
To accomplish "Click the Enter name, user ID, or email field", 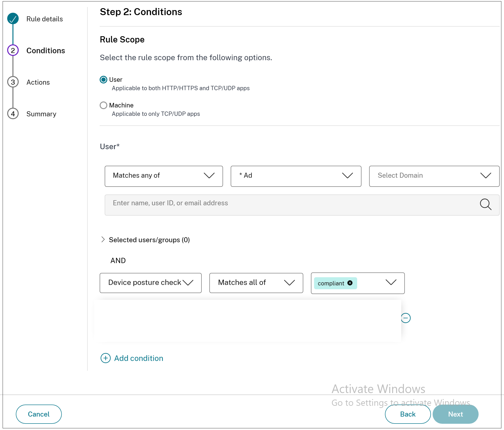I will 302,205.
